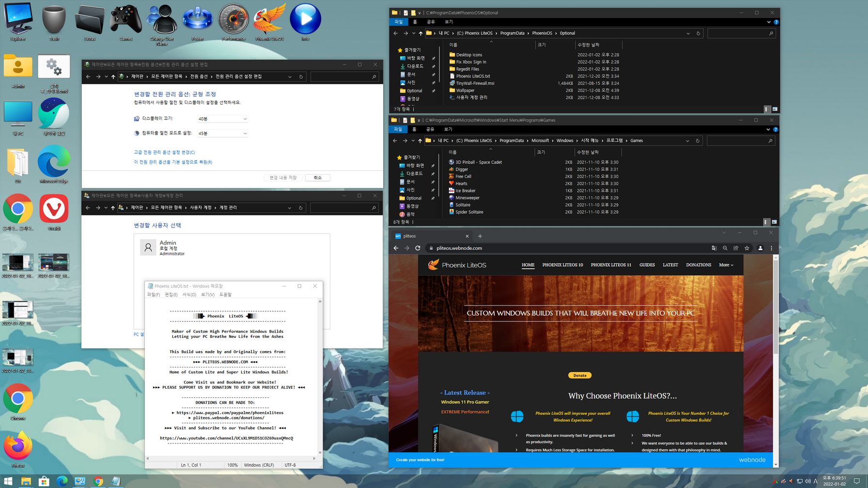Click translate icon in Chrome address bar
This screenshot has width=868, height=488.
[x=714, y=248]
